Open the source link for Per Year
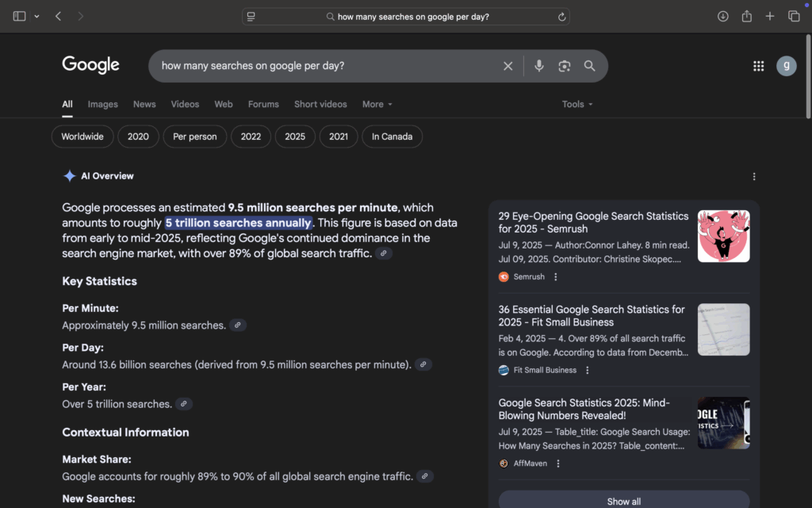The image size is (812, 508). [183, 404]
